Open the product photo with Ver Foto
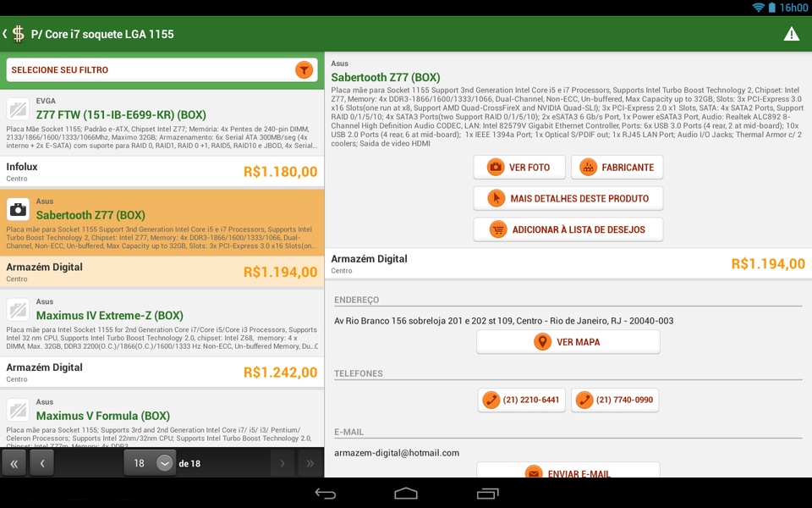 518,168
